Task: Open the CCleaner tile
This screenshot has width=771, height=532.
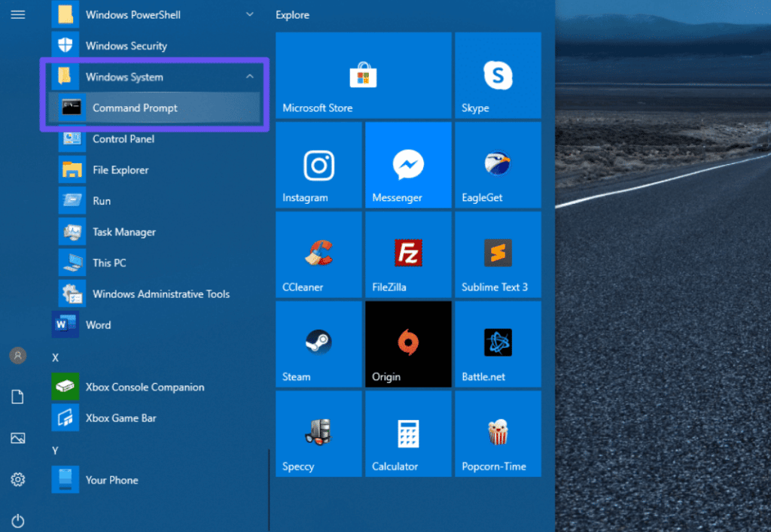Action: pos(318,255)
